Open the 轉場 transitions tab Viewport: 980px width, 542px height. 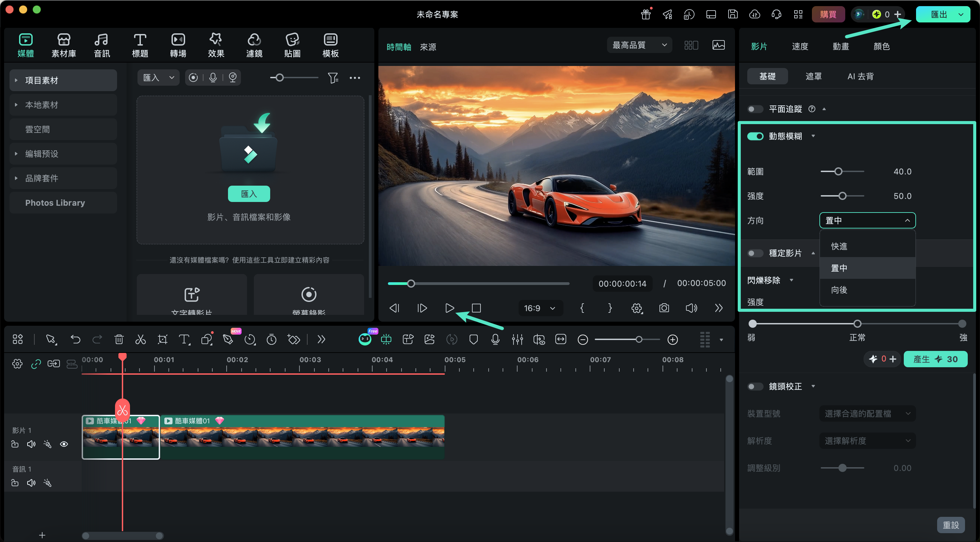point(178,45)
